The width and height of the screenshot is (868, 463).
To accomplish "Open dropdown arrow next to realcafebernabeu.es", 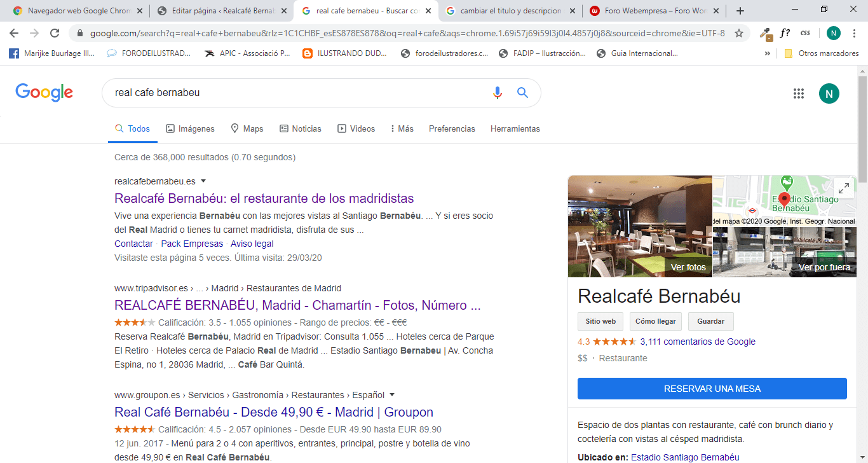I will (203, 181).
